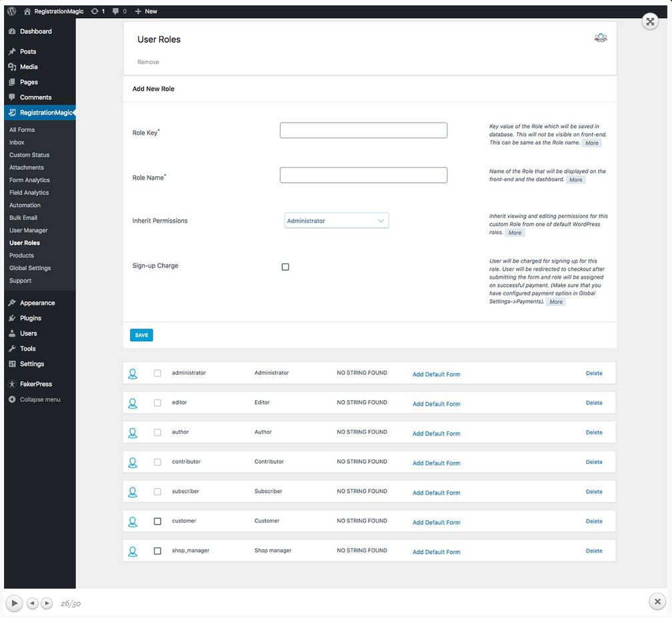Image resolution: width=672 pixels, height=618 pixels.
Task: Click Delete link for editor role
Action: coord(594,403)
